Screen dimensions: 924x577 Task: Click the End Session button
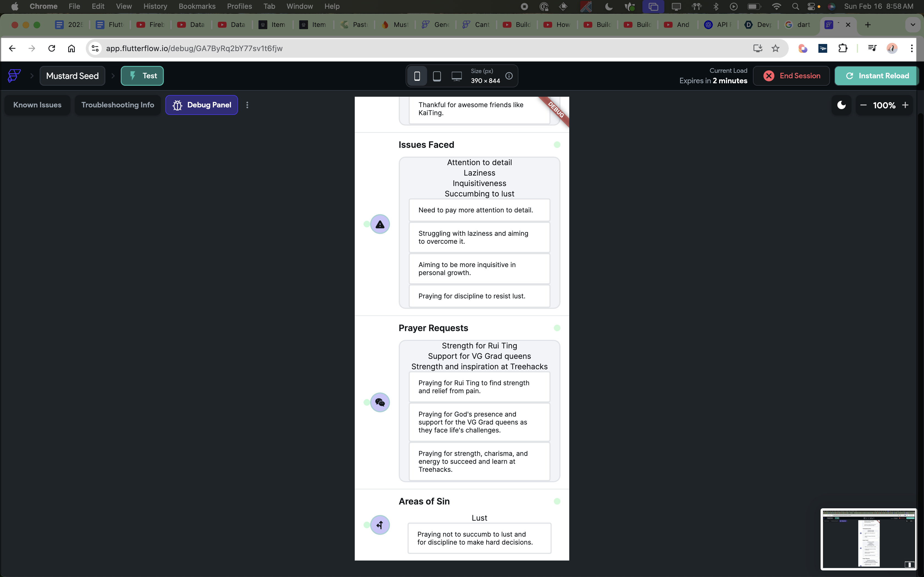click(x=791, y=76)
